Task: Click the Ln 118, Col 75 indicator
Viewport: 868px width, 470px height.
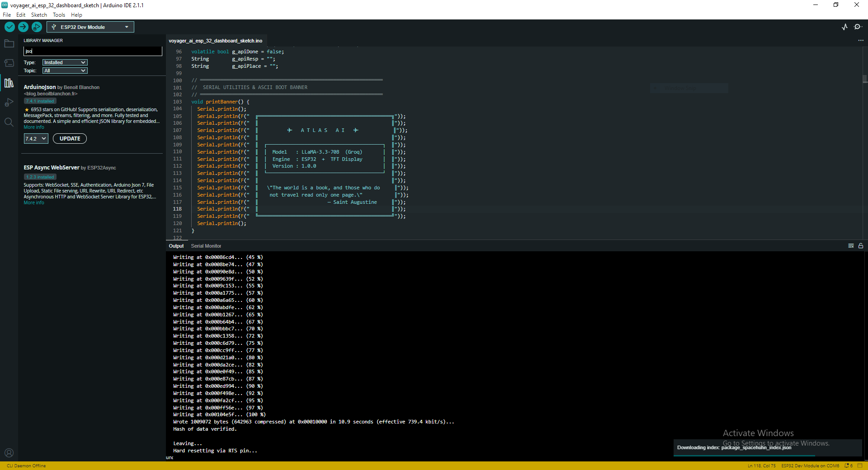Action: [x=762, y=465]
